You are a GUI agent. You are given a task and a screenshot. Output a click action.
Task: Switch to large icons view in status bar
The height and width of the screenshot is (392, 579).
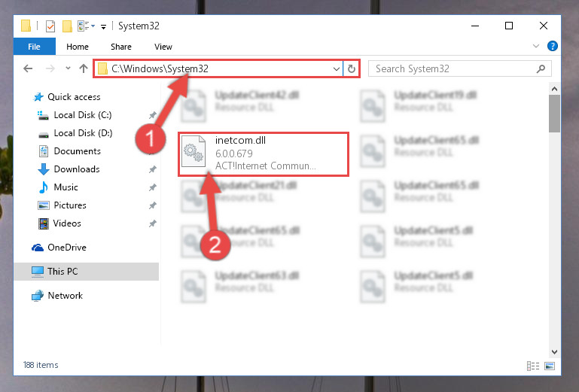coord(550,366)
